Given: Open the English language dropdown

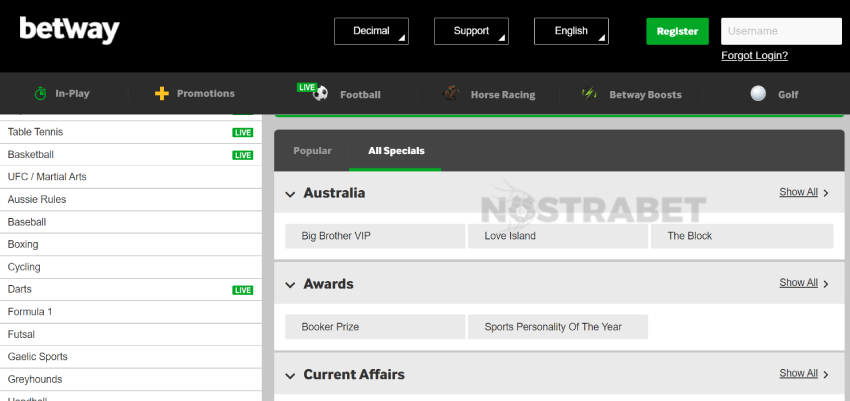Looking at the screenshot, I should (571, 31).
